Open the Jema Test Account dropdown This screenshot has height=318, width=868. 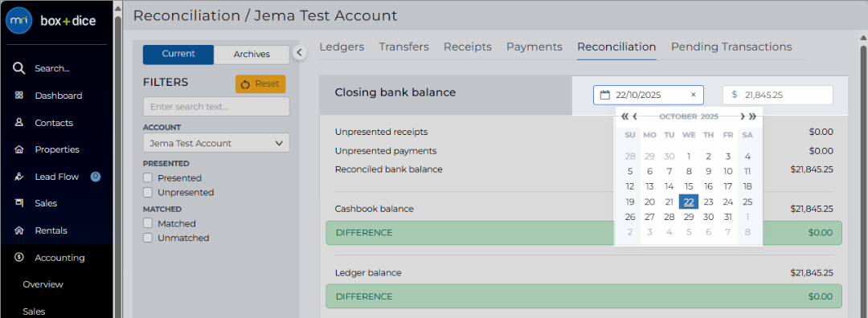[x=216, y=143]
